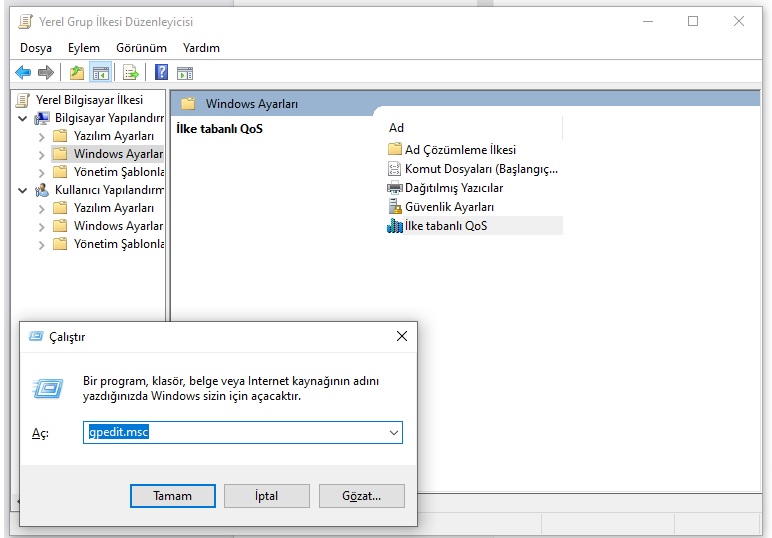The image size is (772, 538).
Task: Click the Windows Ayarları header folder icon
Action: click(x=188, y=103)
